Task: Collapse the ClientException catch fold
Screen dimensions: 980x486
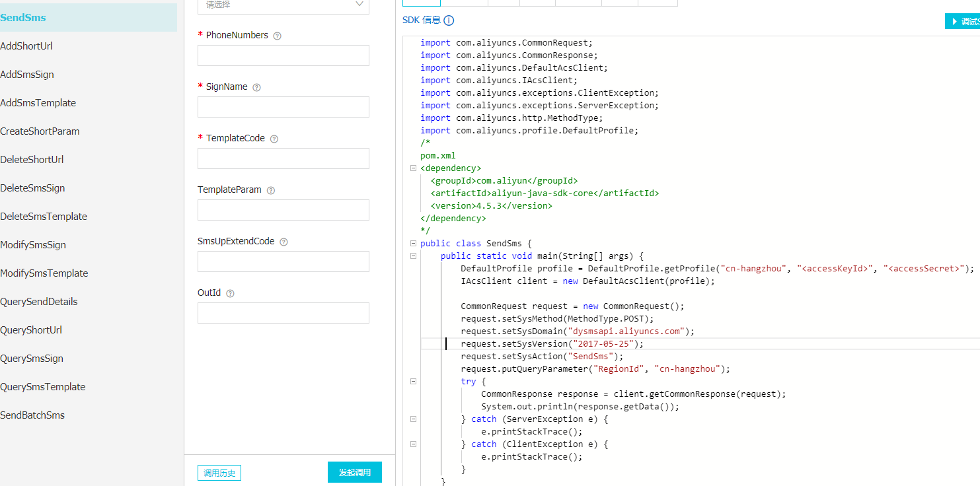Action: [x=413, y=444]
